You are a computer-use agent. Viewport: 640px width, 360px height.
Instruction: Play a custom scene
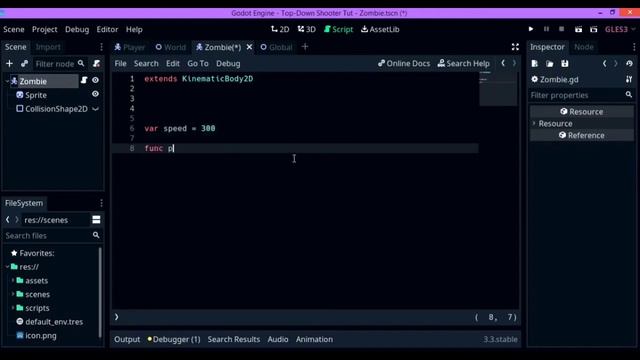[594, 29]
